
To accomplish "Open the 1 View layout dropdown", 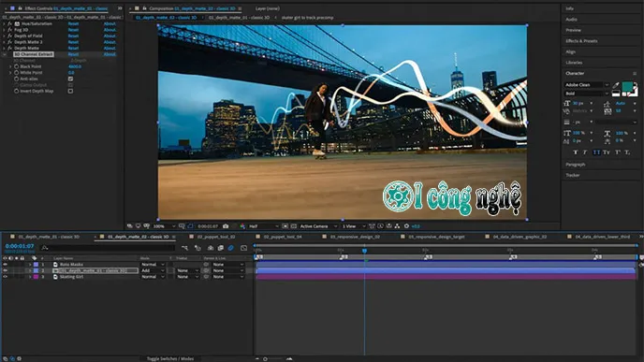I will pyautogui.click(x=354, y=226).
